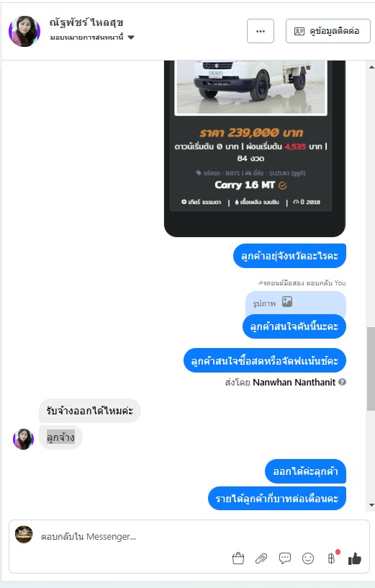The height and width of the screenshot is (588, 375).
Task: Click the scrollbar up arrow
Action: click(x=371, y=67)
